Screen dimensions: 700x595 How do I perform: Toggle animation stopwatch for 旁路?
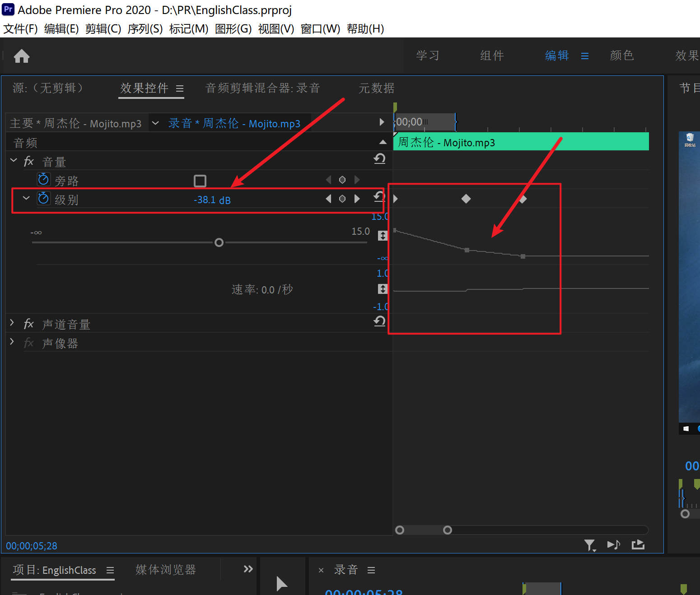pyautogui.click(x=43, y=179)
